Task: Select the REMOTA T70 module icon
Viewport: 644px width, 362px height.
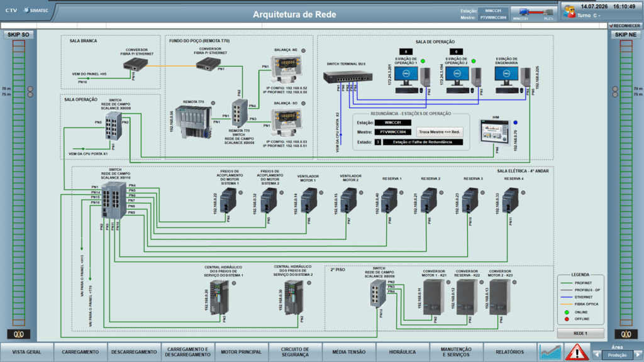Action: click(194, 122)
